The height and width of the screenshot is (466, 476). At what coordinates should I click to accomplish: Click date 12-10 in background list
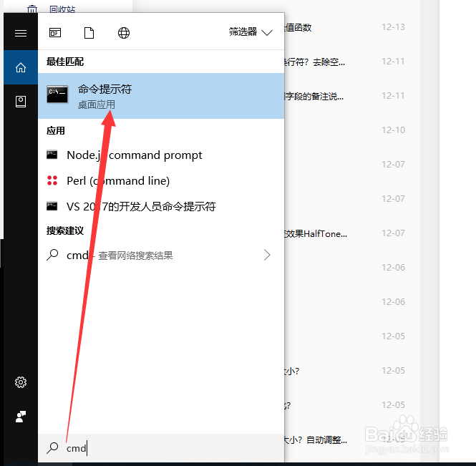(393, 130)
